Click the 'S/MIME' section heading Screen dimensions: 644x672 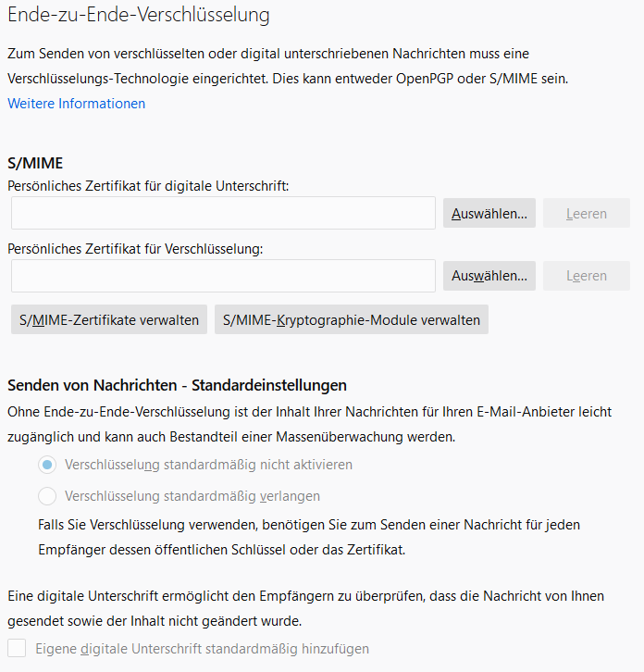click(x=35, y=163)
